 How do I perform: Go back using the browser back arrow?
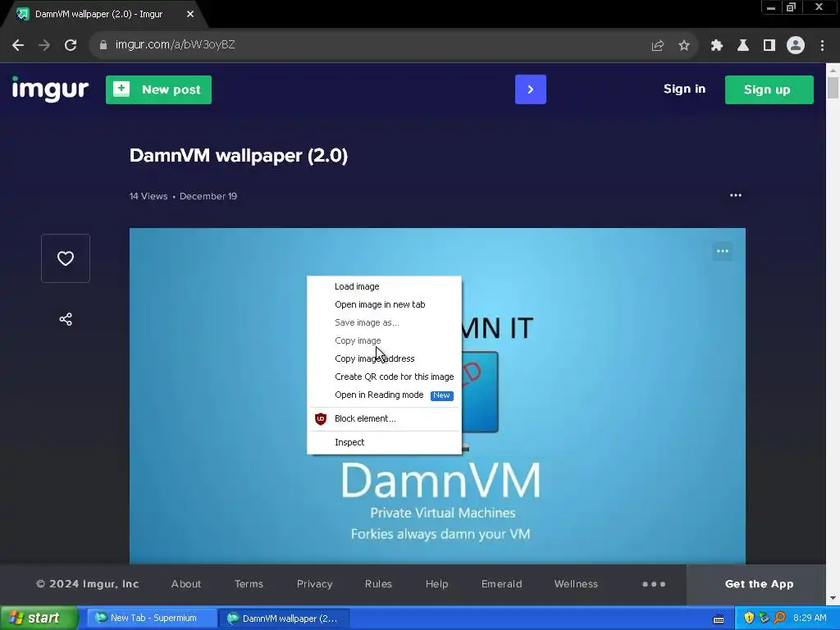pyautogui.click(x=18, y=45)
